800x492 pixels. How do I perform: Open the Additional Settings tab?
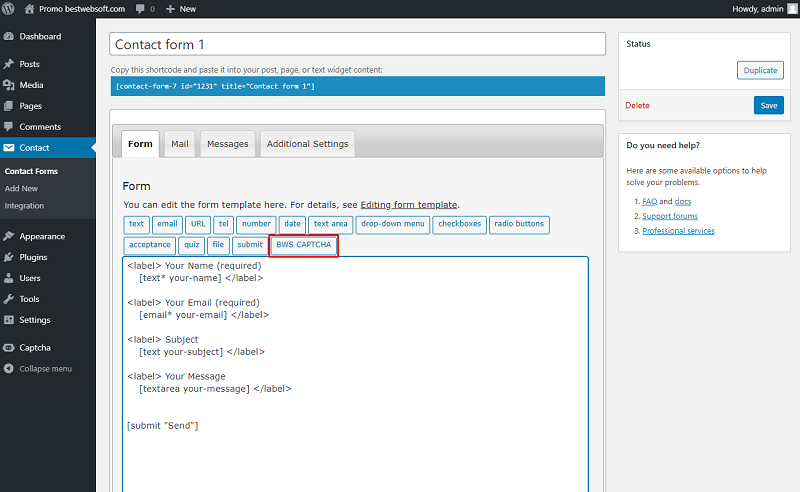(x=308, y=144)
